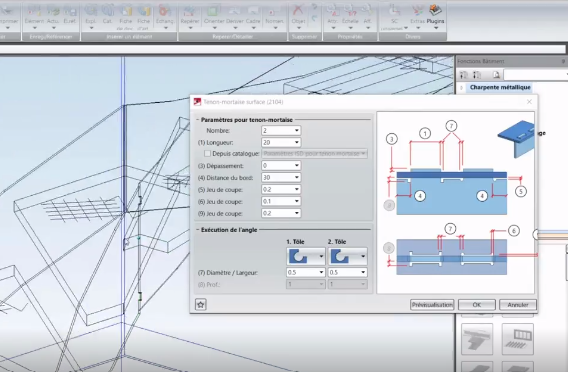This screenshot has width=568, height=372.
Task: Click the right grating function thumbnail
Action: (x=517, y=339)
